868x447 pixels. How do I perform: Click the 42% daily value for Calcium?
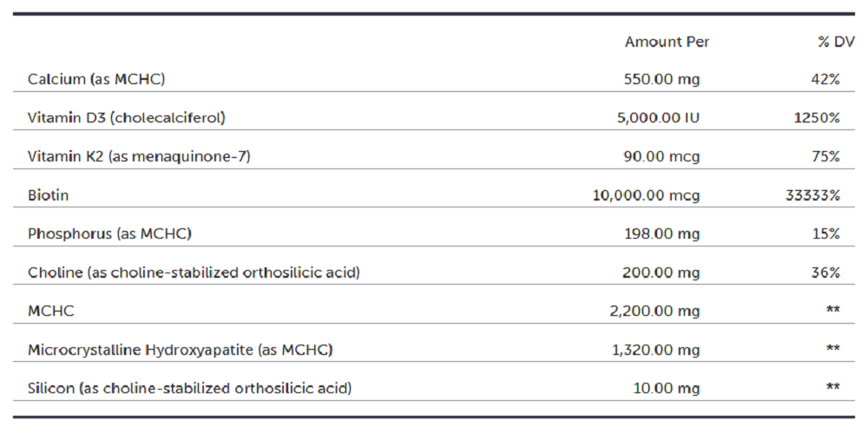point(825,79)
